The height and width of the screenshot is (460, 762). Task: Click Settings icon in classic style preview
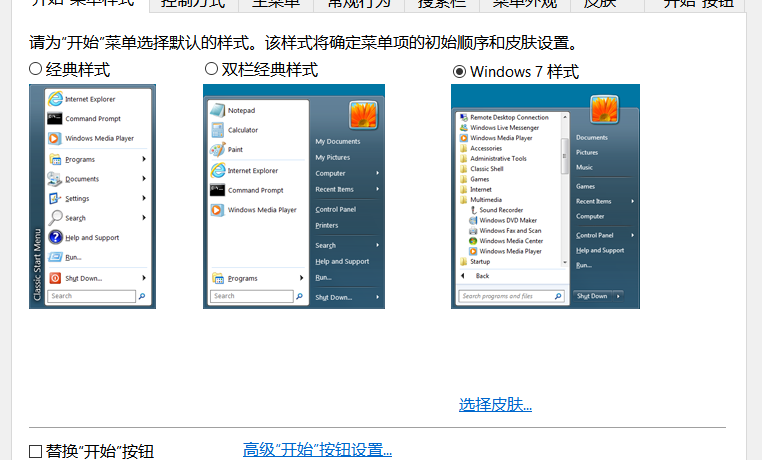pos(54,198)
